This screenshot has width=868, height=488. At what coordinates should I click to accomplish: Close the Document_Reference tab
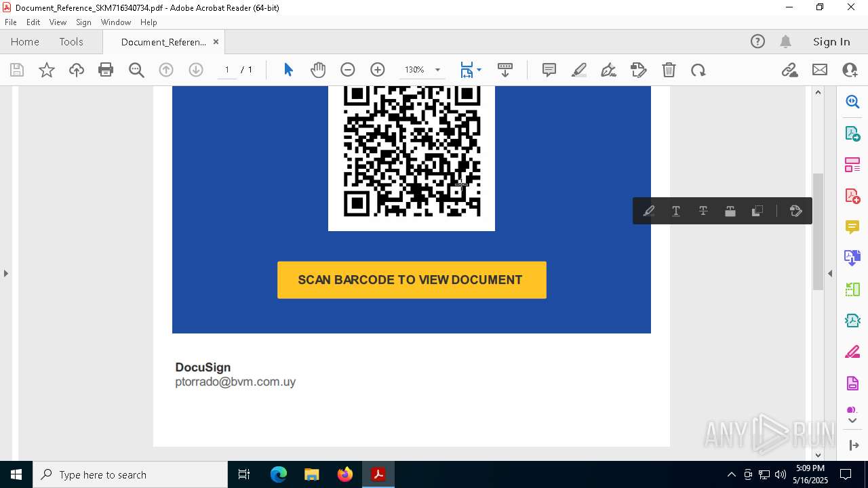[216, 41]
